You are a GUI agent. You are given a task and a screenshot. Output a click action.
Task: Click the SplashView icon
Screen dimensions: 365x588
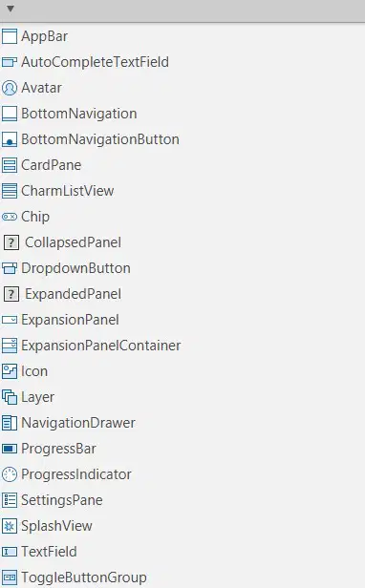10,526
